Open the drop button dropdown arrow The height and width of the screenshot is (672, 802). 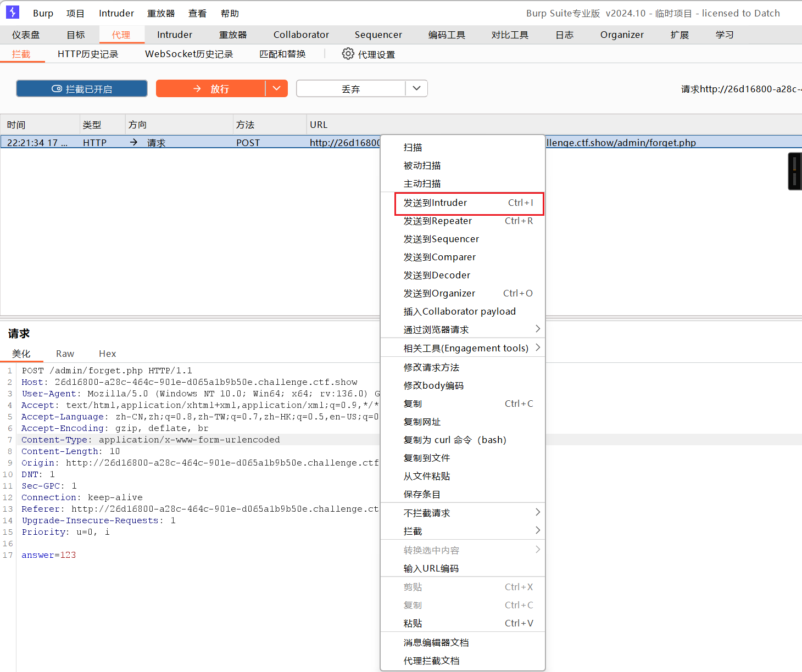coord(417,88)
